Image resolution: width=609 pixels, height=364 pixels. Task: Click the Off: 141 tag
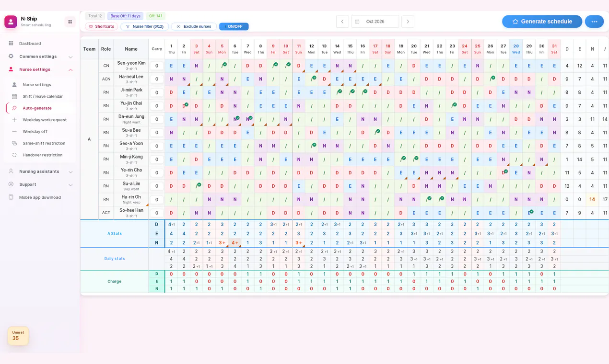coord(155,16)
